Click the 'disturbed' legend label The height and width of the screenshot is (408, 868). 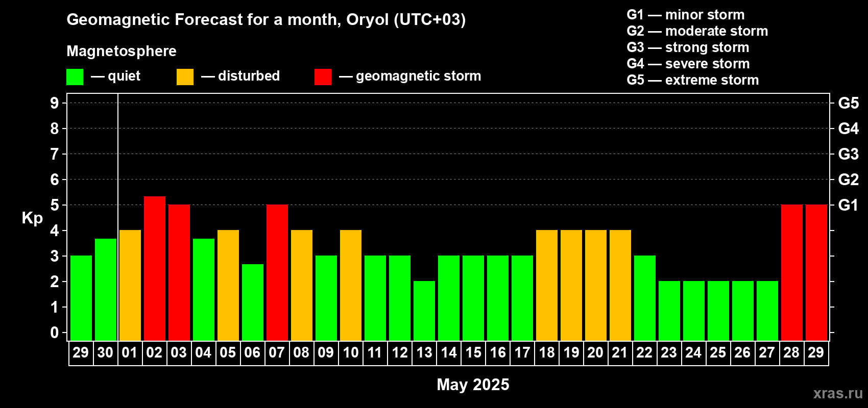click(249, 76)
